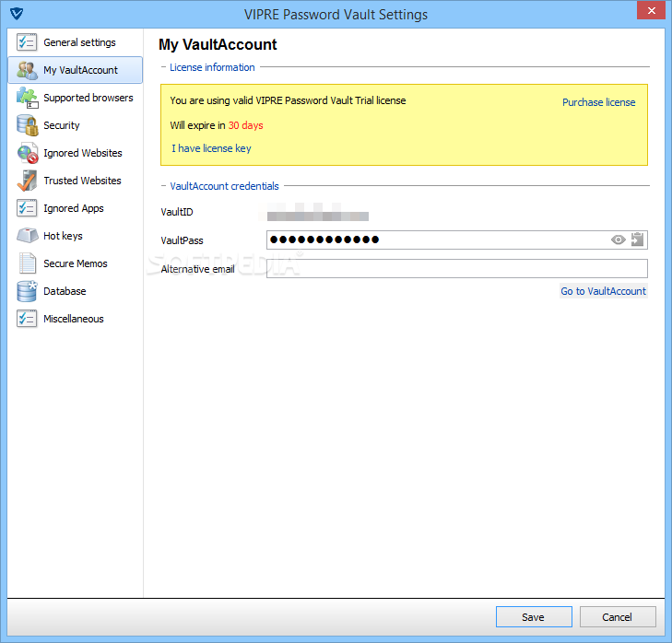The height and width of the screenshot is (643, 672).
Task: Click the blurred VaultID value
Action: (x=317, y=212)
